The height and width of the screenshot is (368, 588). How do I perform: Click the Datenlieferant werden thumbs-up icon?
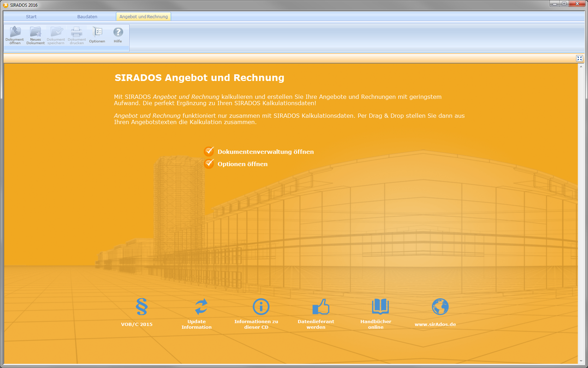coord(321,307)
